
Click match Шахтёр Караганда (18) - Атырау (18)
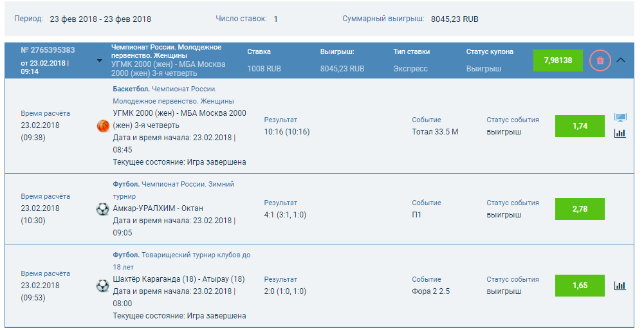[x=179, y=279]
